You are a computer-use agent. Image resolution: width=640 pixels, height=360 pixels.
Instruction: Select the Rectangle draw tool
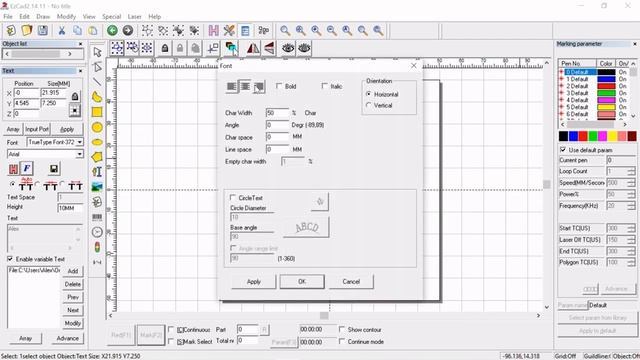pos(97,112)
